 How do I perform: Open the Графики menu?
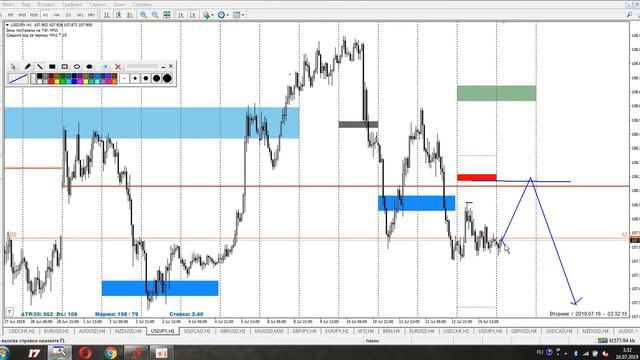(x=72, y=4)
